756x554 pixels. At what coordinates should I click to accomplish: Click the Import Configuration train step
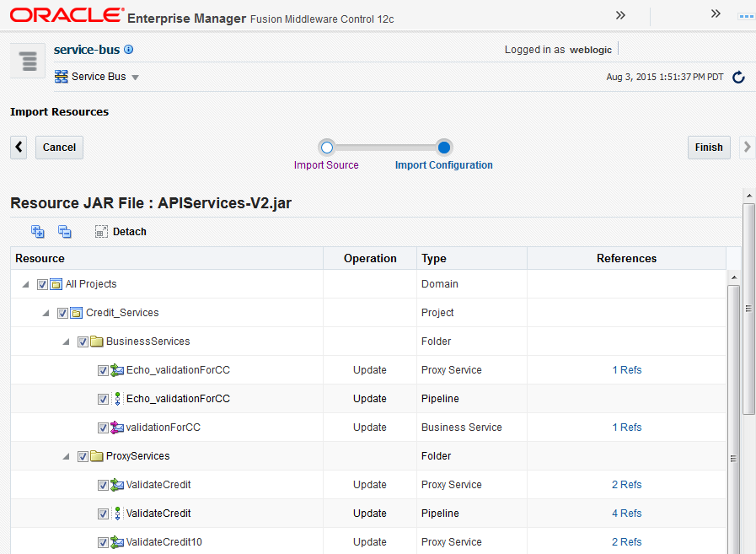[444, 165]
